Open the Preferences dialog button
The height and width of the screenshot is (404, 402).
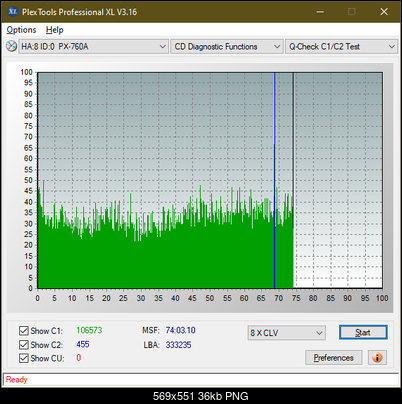click(334, 358)
